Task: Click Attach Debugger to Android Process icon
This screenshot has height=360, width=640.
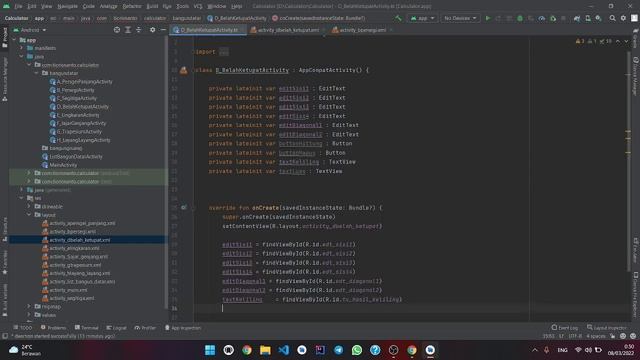Action: click(x=553, y=18)
